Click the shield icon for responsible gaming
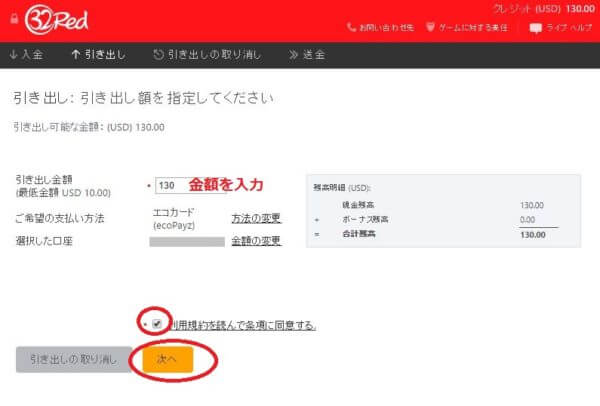Viewport: 600px width, 406px height. (x=430, y=27)
